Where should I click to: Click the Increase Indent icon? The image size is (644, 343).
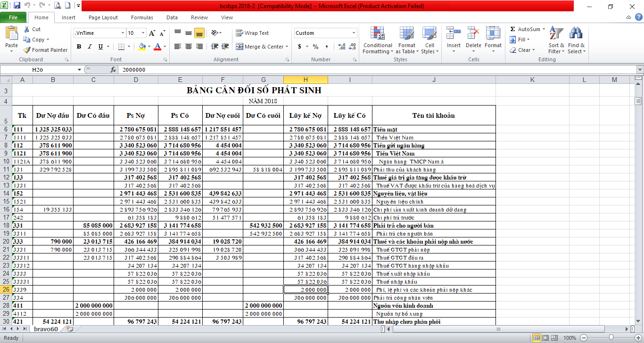click(226, 47)
